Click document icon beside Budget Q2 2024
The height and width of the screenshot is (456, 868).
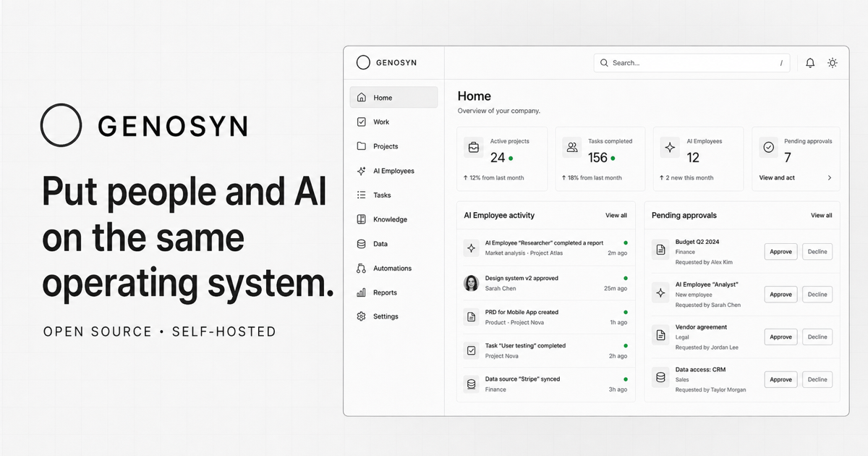pos(660,250)
